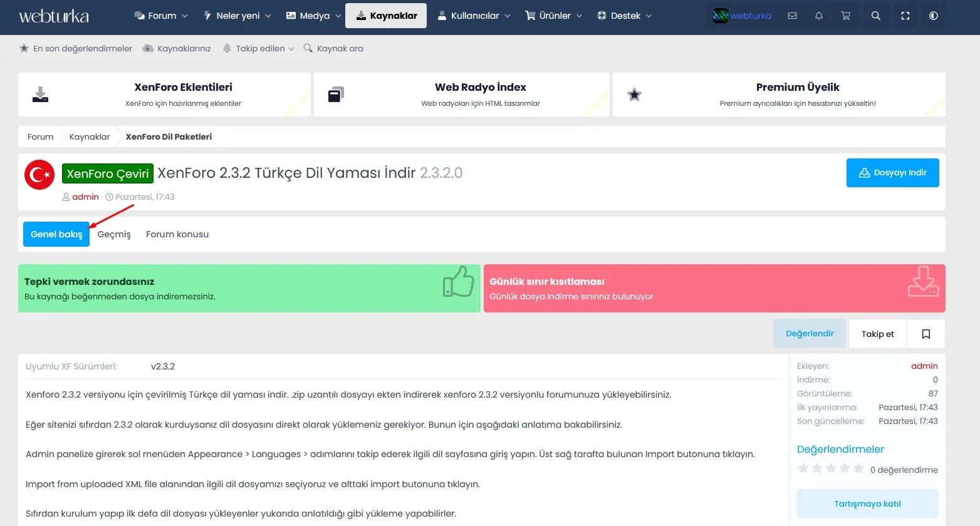
Task: Expand Neler yeni dropdown arrow
Action: click(268, 16)
